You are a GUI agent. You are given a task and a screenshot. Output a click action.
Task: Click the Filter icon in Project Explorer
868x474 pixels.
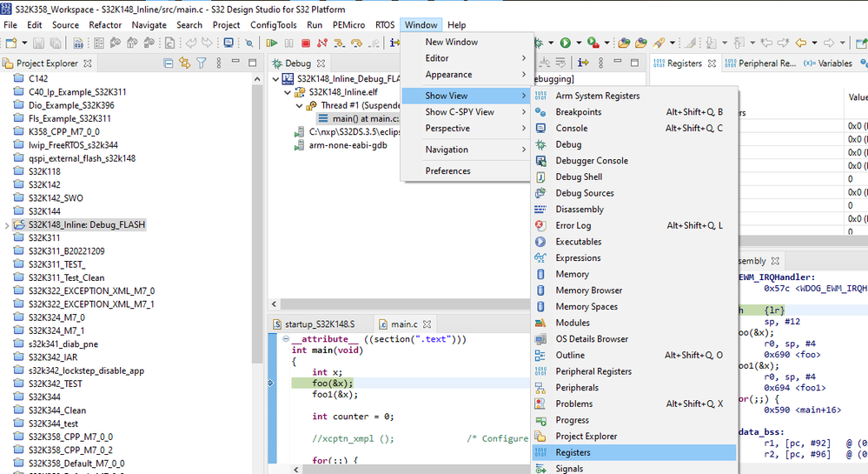tap(202, 63)
